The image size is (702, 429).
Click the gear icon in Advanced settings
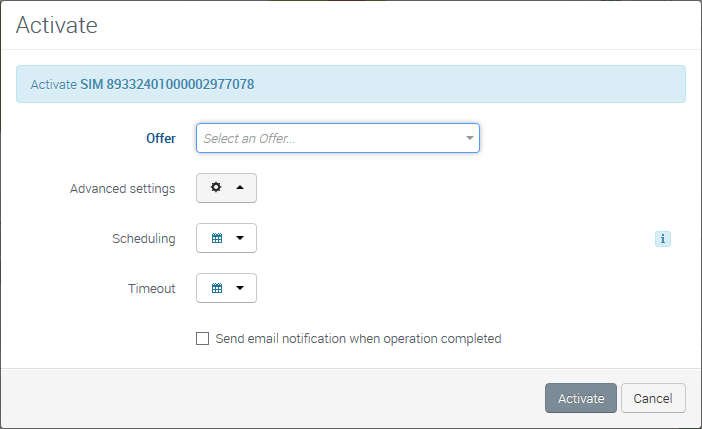pos(215,188)
